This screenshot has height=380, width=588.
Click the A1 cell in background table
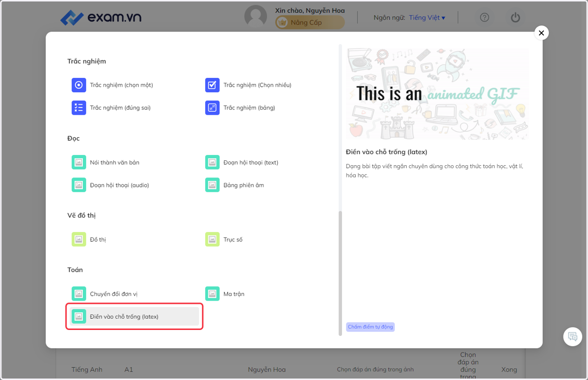[129, 369]
